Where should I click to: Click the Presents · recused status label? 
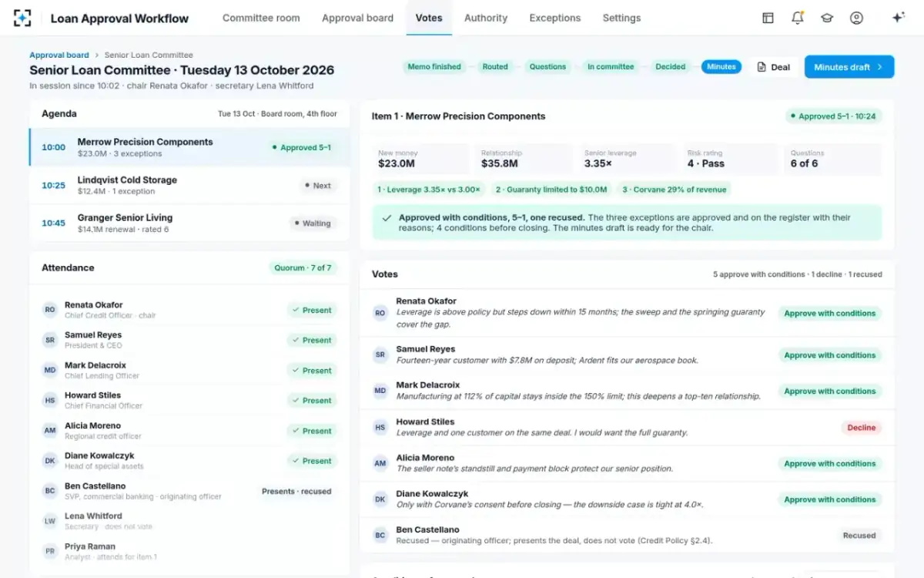pyautogui.click(x=296, y=491)
